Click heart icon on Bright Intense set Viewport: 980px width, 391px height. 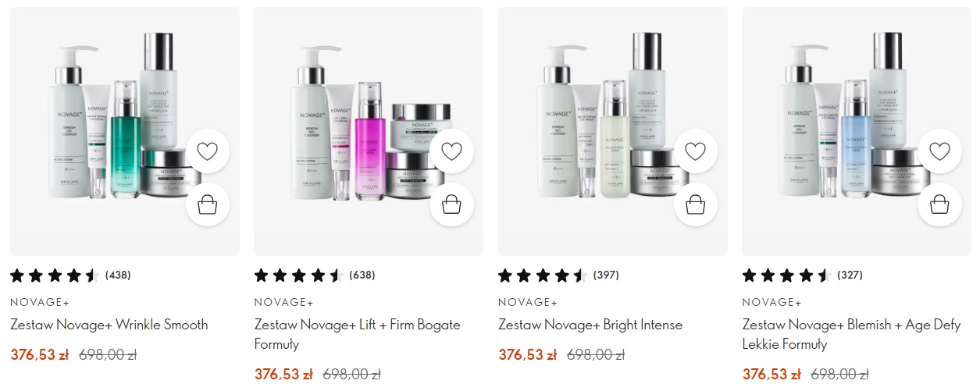click(696, 151)
